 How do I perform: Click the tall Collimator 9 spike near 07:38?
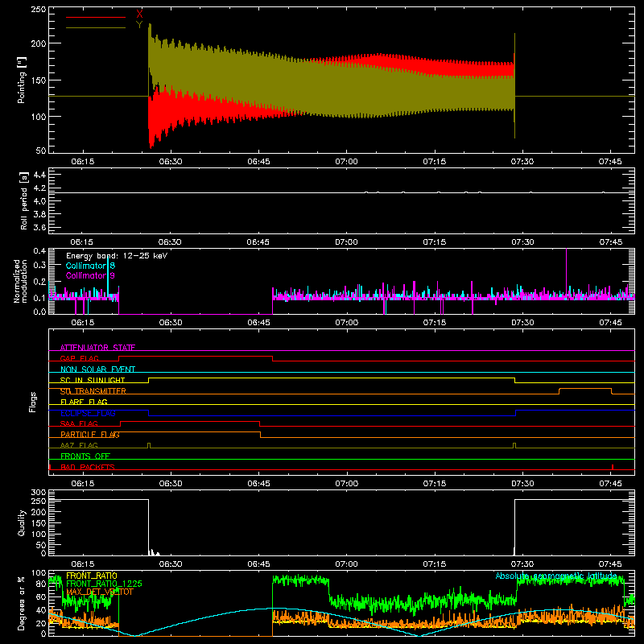click(x=567, y=271)
